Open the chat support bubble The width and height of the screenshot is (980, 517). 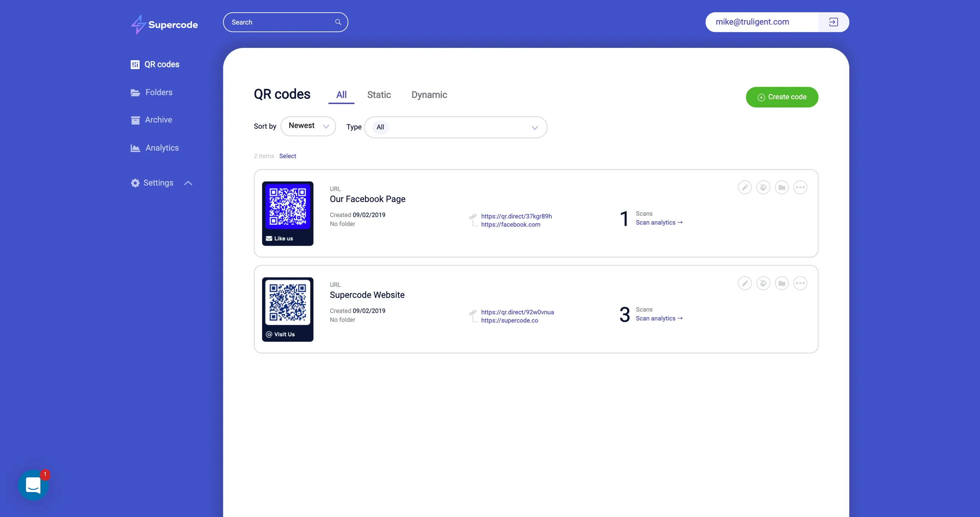pos(33,485)
